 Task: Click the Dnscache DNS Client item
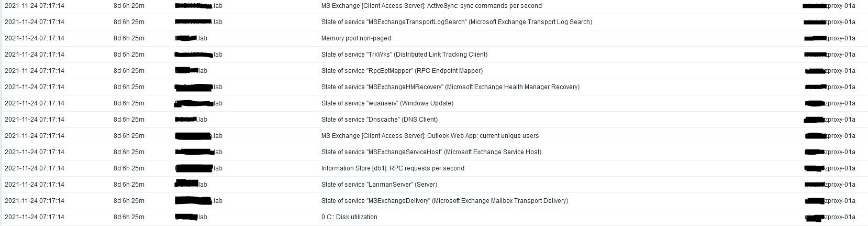click(x=379, y=120)
